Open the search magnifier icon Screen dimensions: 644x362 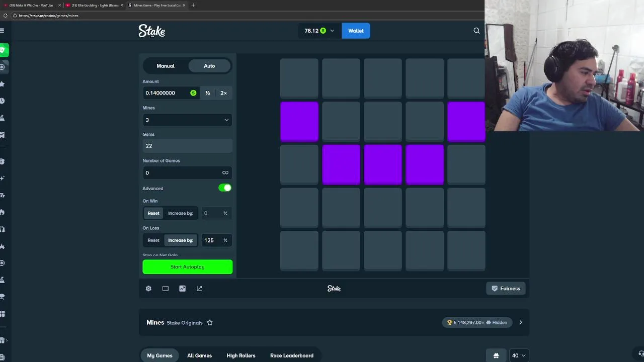476,31
